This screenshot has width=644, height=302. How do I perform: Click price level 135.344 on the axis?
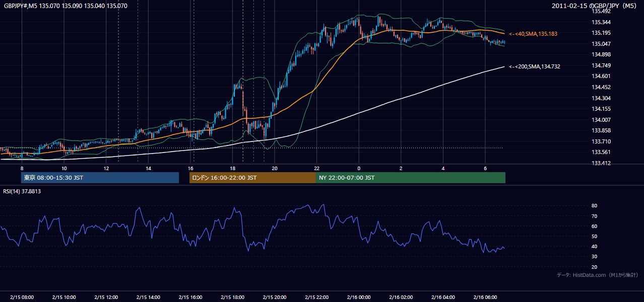pos(601,22)
